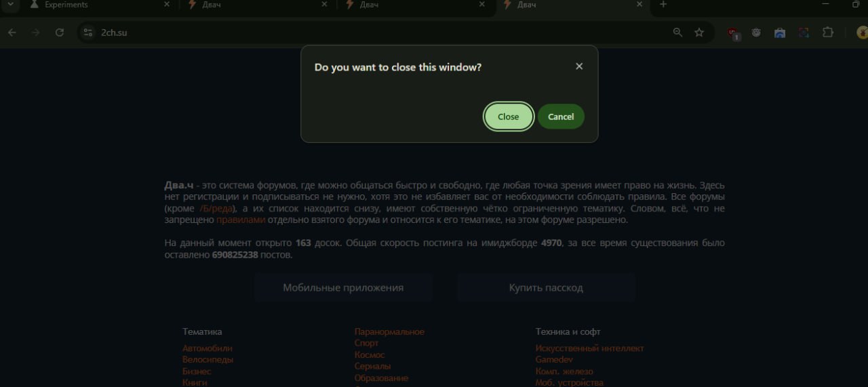The height and width of the screenshot is (387, 868).
Task: Open the /Б/реда link
Action: click(217, 208)
